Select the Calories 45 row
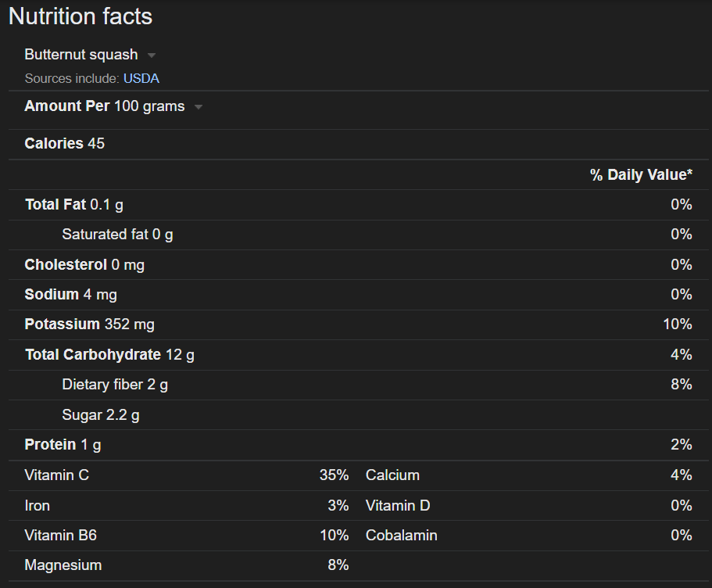Image resolution: width=712 pixels, height=588 pixels. tap(65, 144)
